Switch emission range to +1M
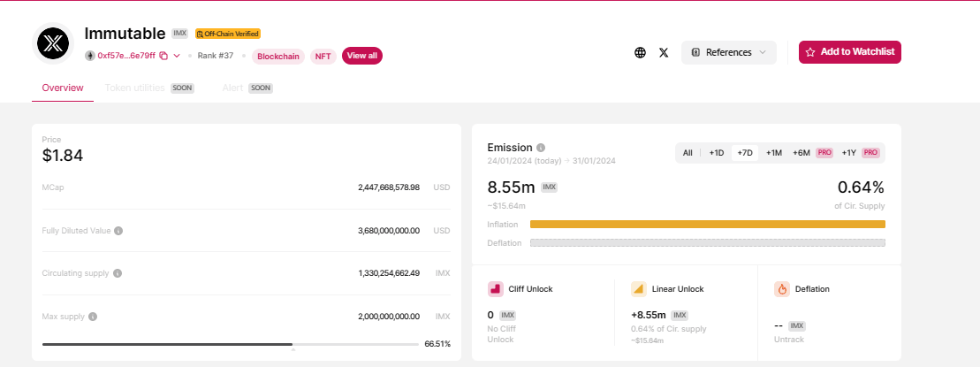Viewport: 980px width, 367px height. (x=773, y=153)
